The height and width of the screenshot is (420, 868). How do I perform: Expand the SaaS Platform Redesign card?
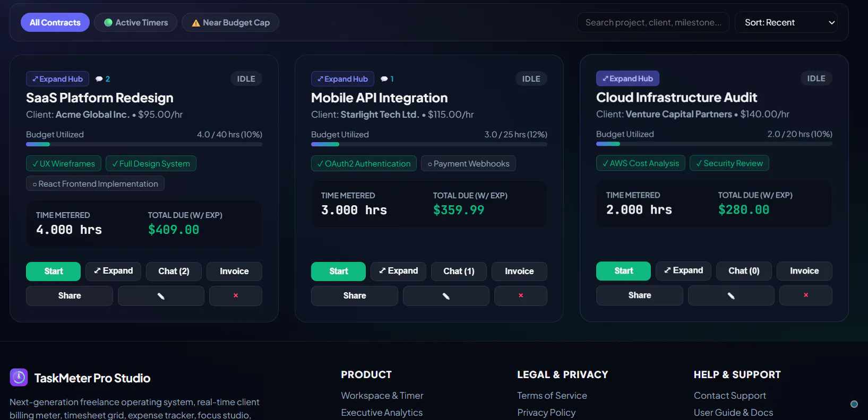[113, 271]
